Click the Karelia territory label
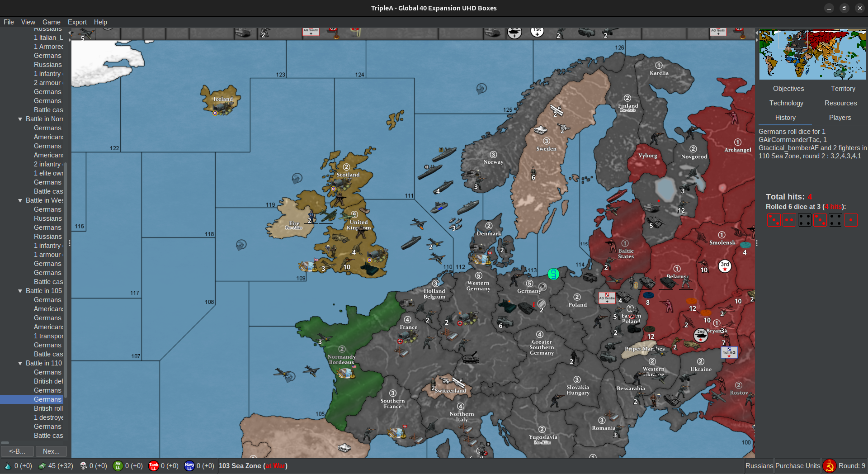 click(659, 73)
